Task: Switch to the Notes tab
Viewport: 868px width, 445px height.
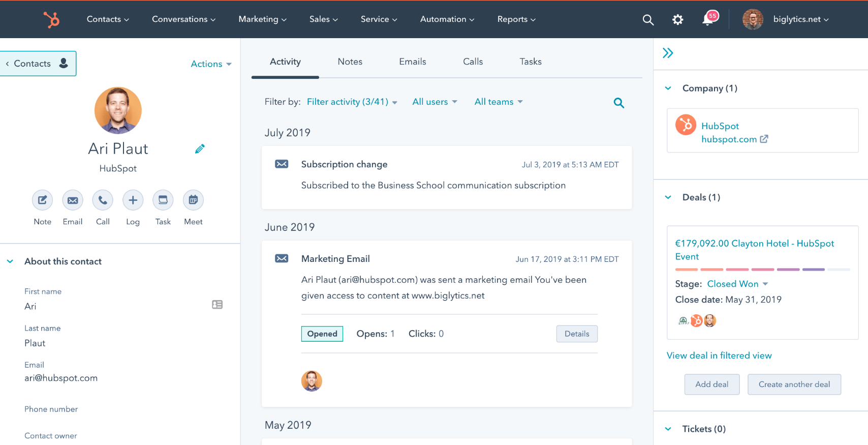Action: click(350, 62)
